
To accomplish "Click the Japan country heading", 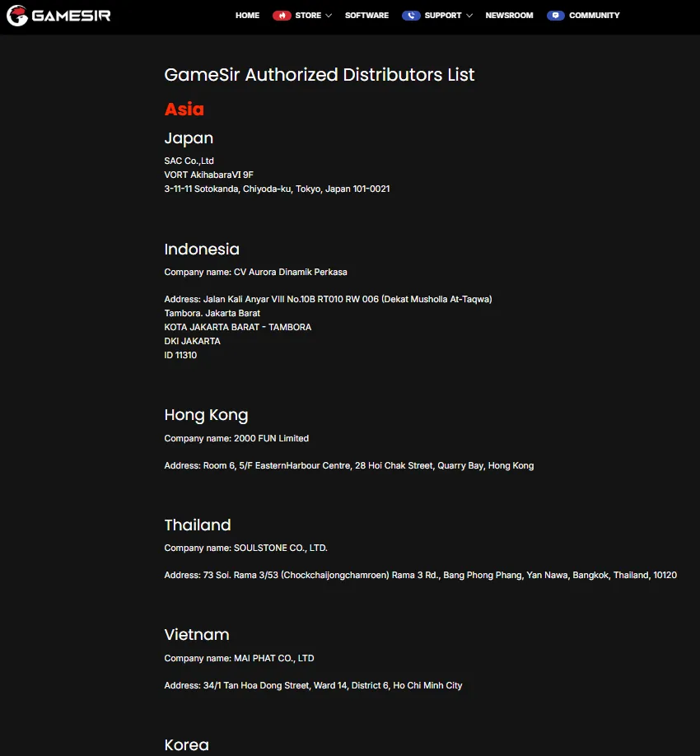I will pyautogui.click(x=189, y=138).
